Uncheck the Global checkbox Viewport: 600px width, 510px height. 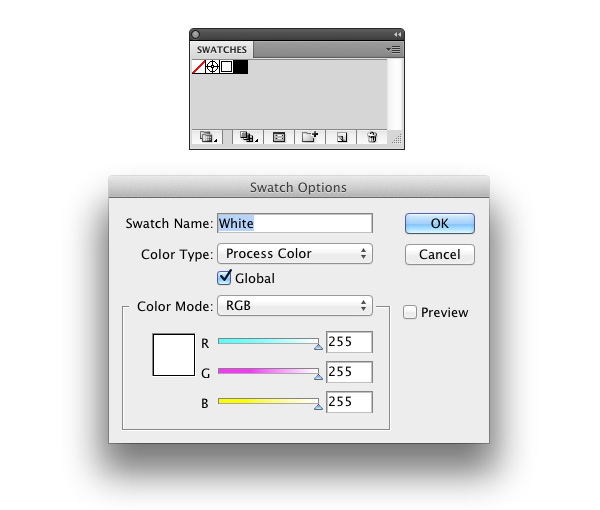click(x=224, y=277)
